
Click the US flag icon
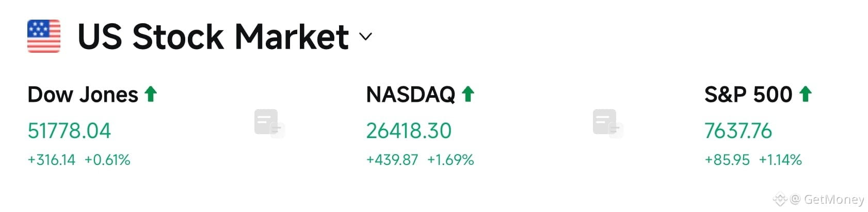[44, 36]
